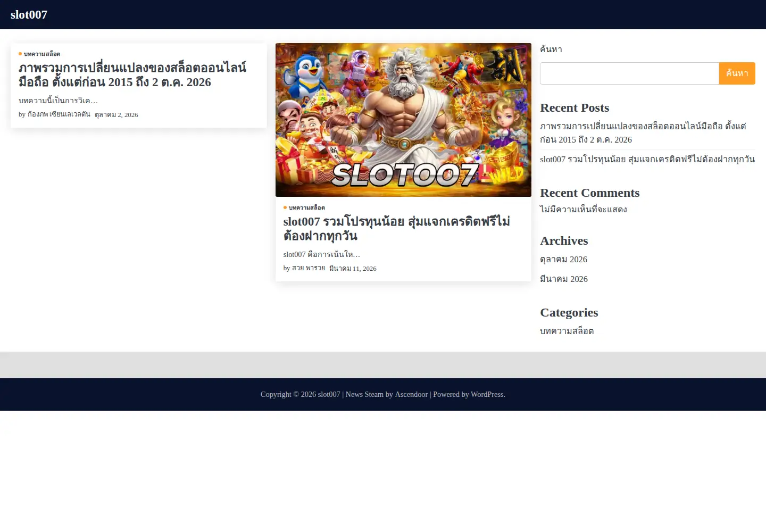This screenshot has width=766, height=532.
Task: Open the author link on the มีนาคม 11, 2026 post
Action: coord(309,268)
